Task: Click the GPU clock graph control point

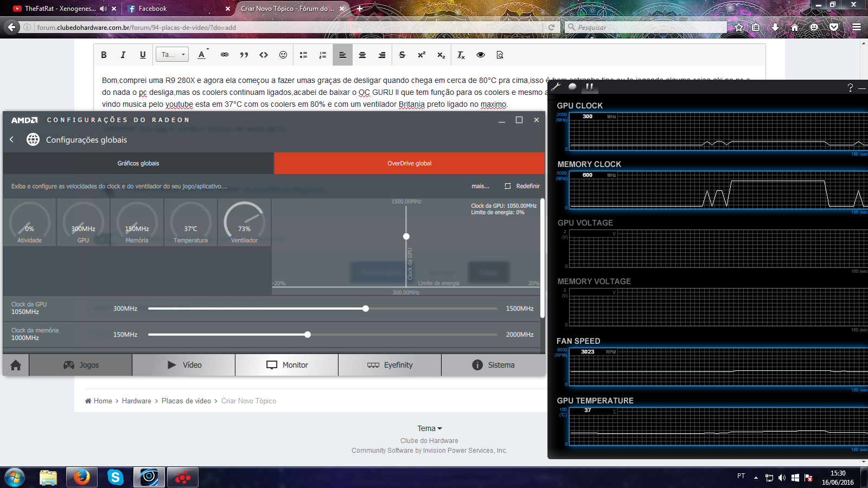Action: click(x=406, y=236)
